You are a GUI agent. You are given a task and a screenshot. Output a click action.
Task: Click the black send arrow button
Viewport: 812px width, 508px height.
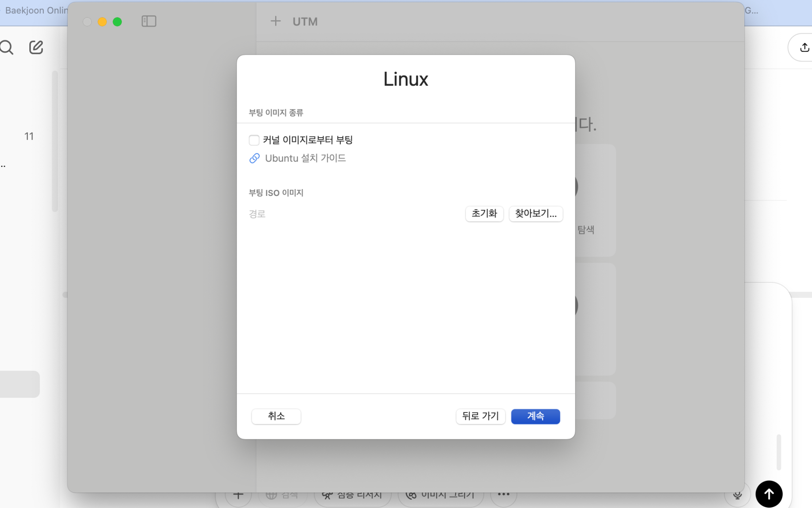(x=769, y=494)
